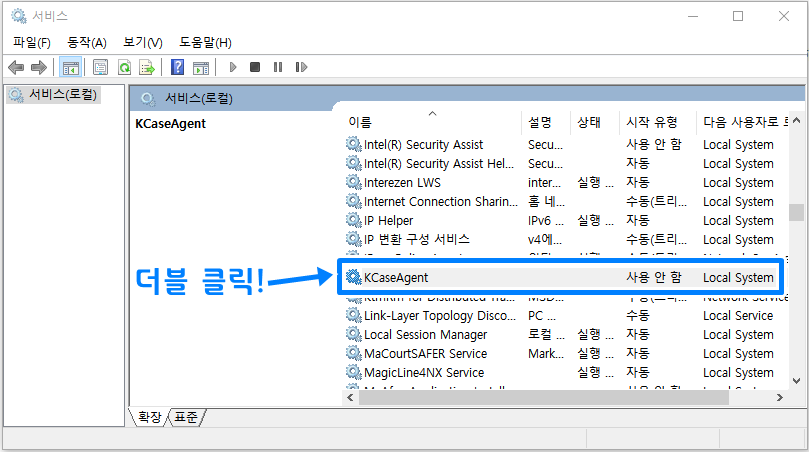Click the Refresh toolbar icon
The height and width of the screenshot is (452, 809).
[124, 67]
